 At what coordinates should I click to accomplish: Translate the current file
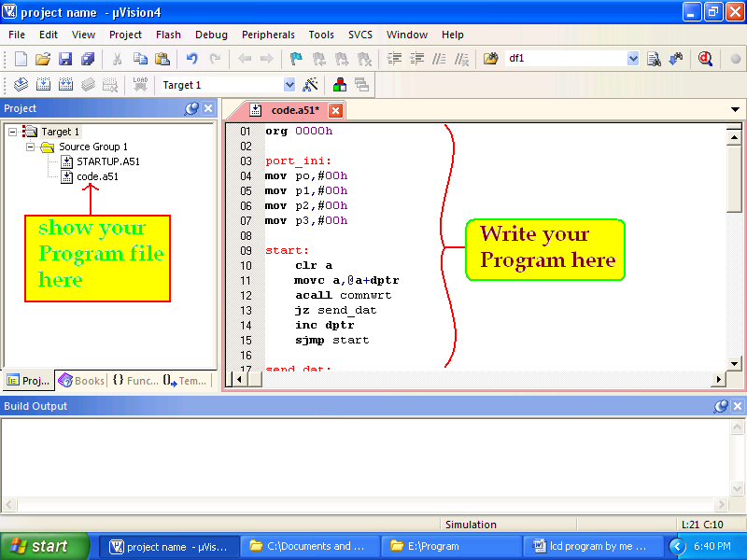21,84
